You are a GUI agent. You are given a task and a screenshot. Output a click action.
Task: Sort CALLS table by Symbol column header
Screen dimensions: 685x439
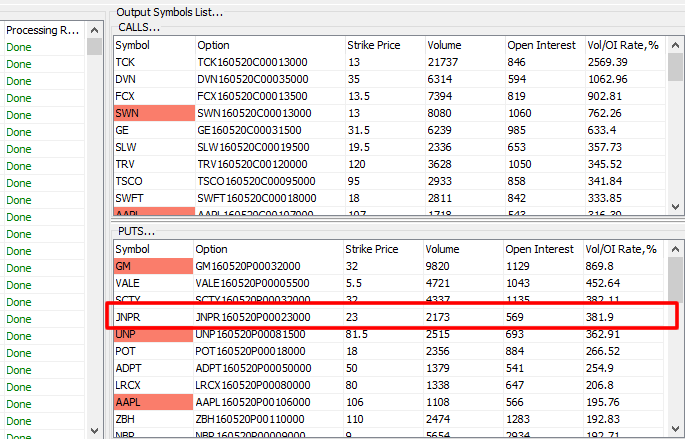point(154,45)
